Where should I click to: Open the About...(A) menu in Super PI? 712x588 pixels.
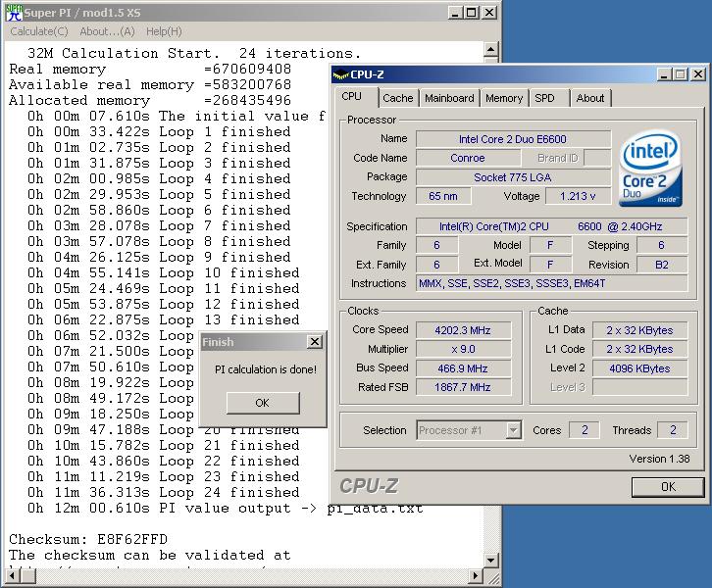coord(107,31)
